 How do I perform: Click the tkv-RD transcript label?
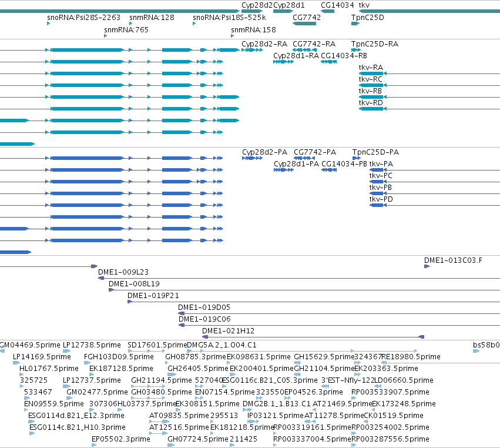tap(371, 103)
